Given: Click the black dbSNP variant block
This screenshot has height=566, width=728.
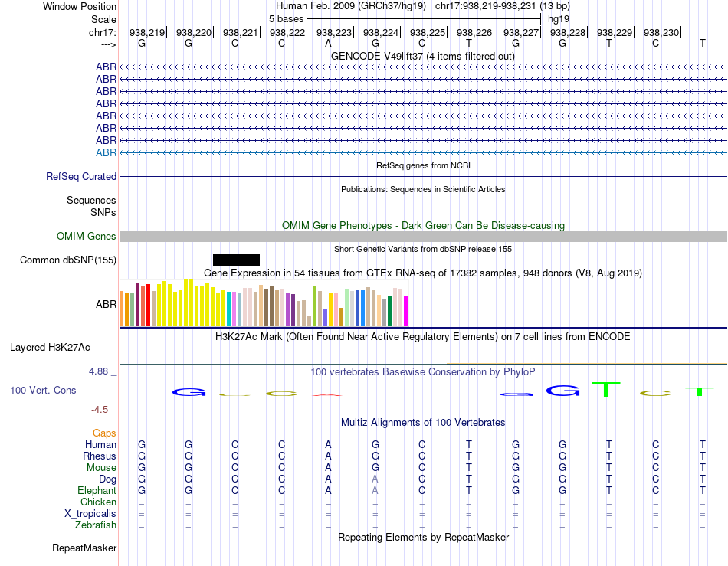Looking at the screenshot, I should coord(236,260).
